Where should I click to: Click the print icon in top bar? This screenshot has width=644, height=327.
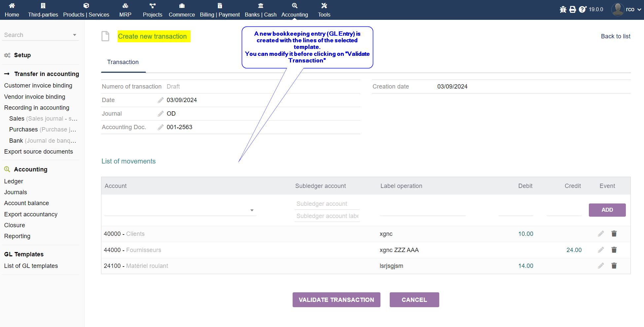pyautogui.click(x=573, y=10)
